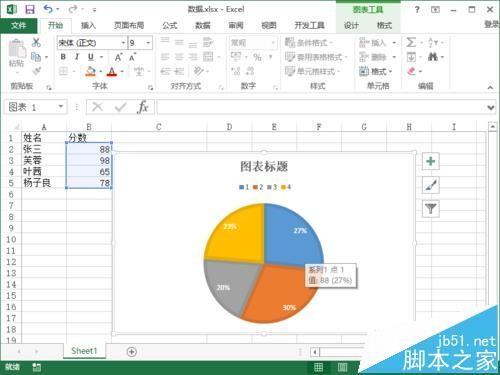
Task: Open Format as Table 套用表格格式
Action: pos(316,57)
